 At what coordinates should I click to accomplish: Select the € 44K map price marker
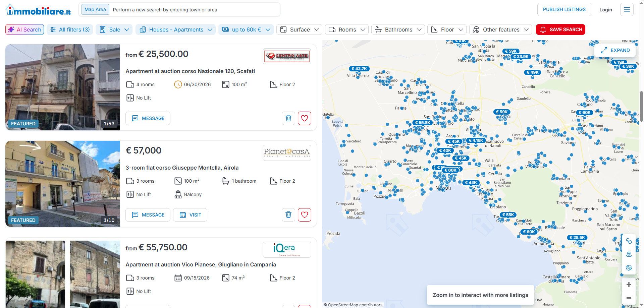point(471,183)
